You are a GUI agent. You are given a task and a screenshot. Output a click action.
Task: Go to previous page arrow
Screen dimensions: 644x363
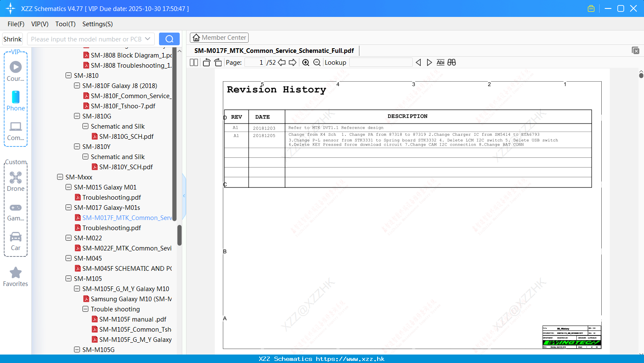282,63
